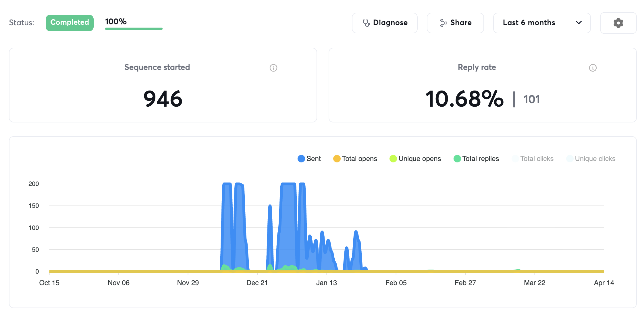Toggle the Total replies legend item
The height and width of the screenshot is (315, 644).
tap(476, 159)
